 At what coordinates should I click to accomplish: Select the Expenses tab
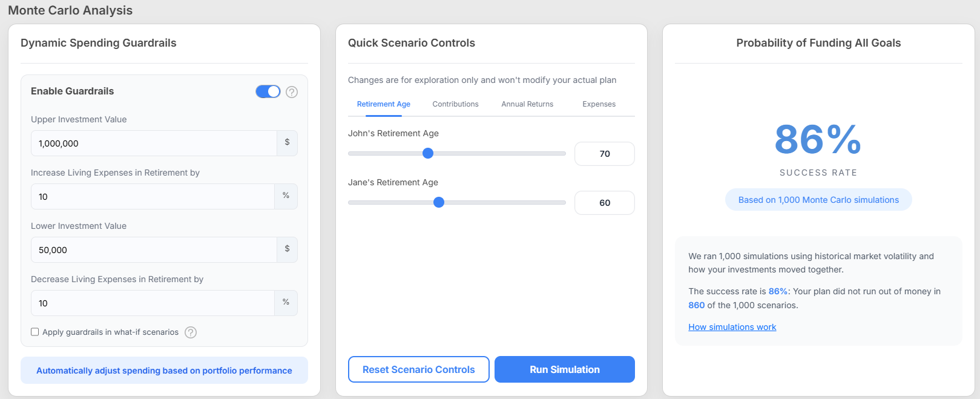tap(599, 104)
